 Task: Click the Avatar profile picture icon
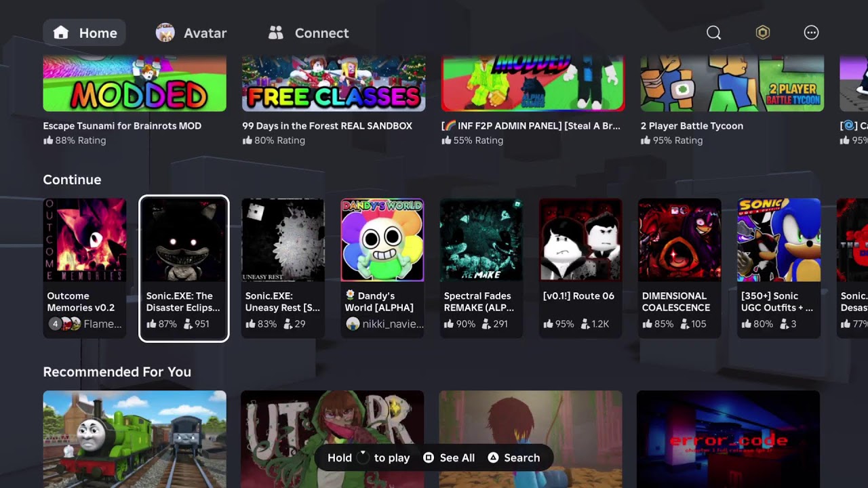pos(165,33)
